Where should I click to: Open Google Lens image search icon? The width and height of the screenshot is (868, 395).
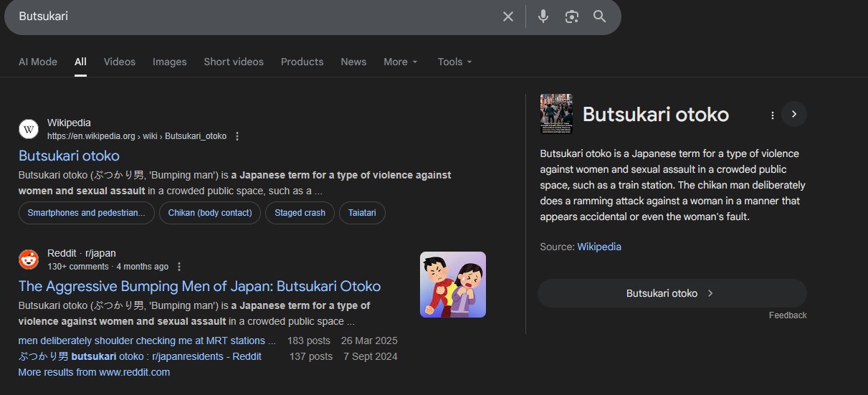[571, 16]
